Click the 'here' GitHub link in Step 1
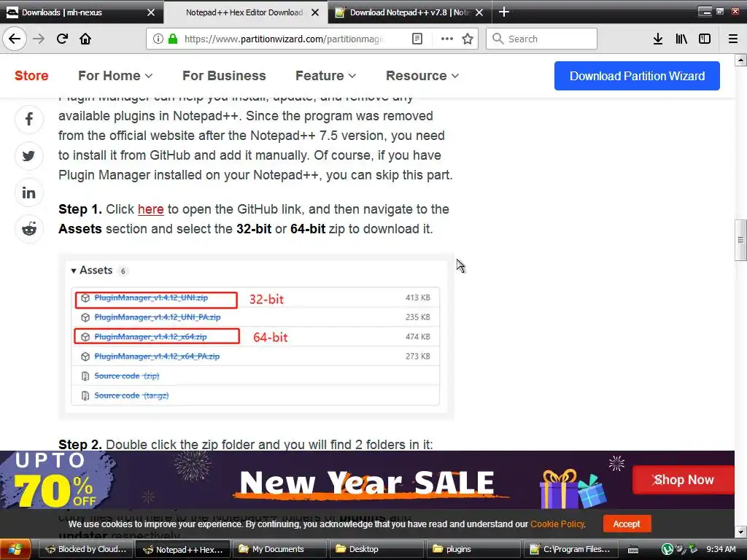The width and height of the screenshot is (747, 560). click(x=150, y=209)
